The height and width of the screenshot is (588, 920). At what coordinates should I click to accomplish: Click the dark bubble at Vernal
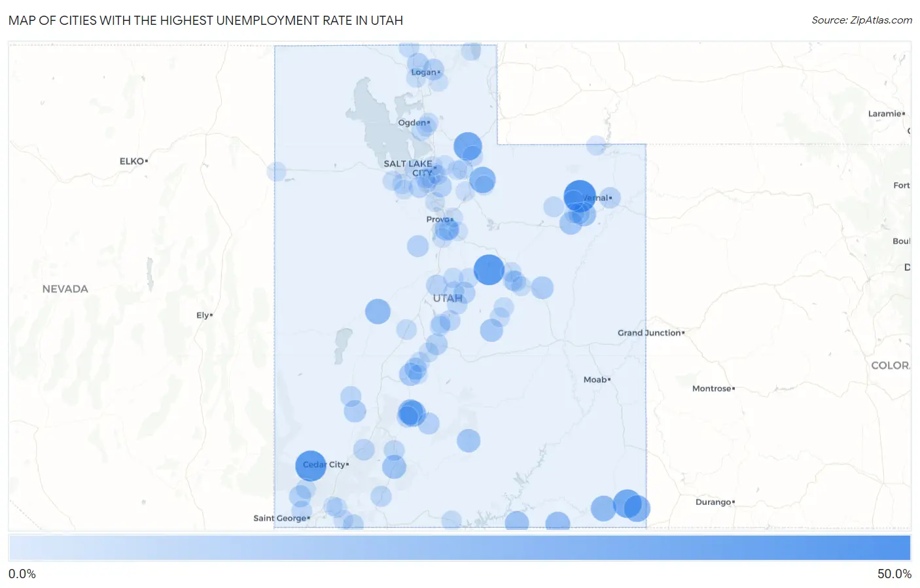pyautogui.click(x=580, y=196)
